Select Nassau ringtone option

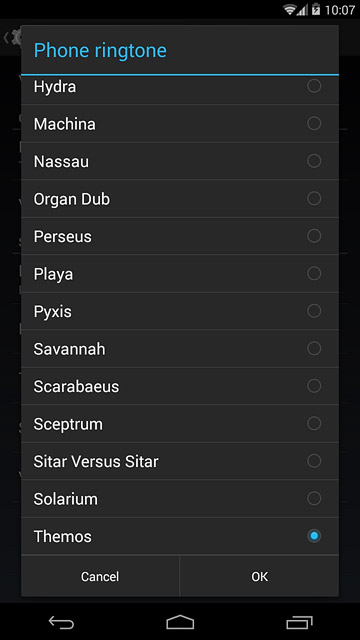tap(180, 161)
